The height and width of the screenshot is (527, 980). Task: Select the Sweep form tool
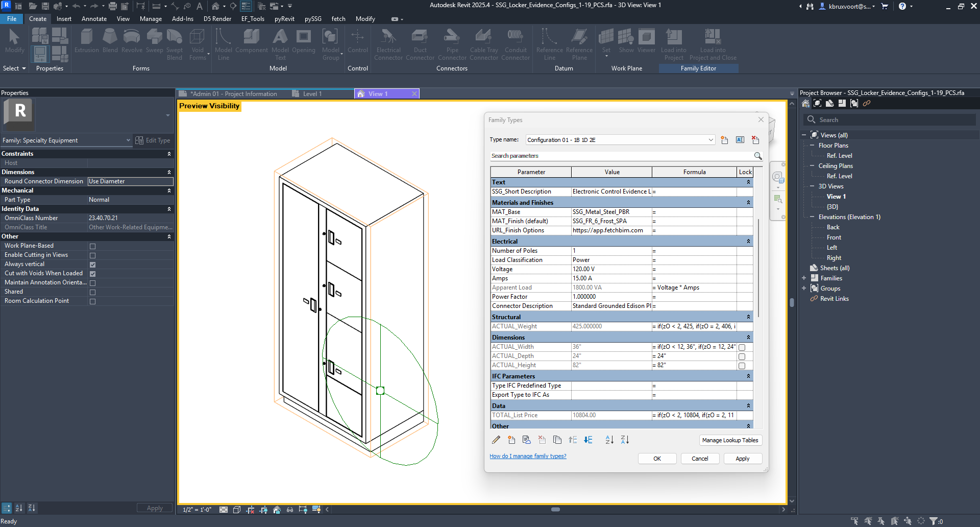pyautogui.click(x=154, y=41)
